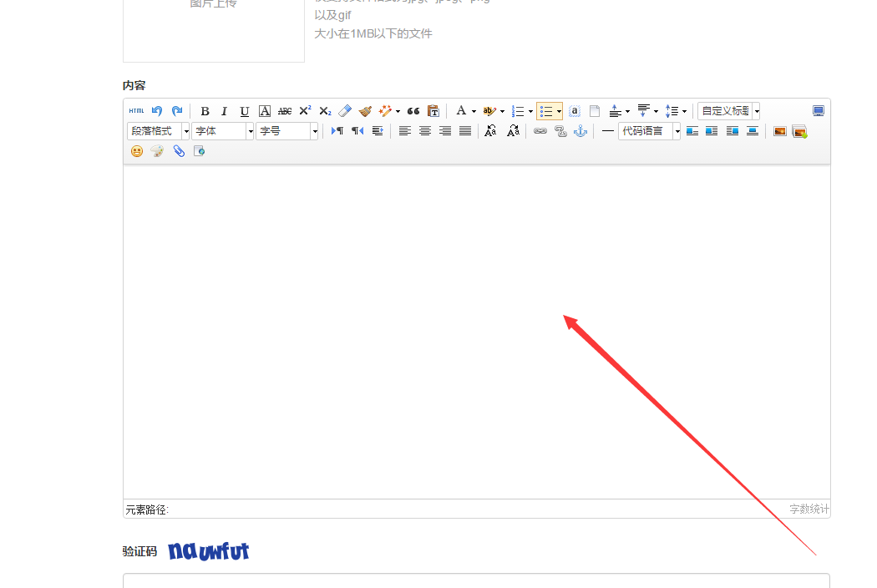This screenshot has width=877, height=588.
Task: Select the format painter brush
Action: click(365, 111)
